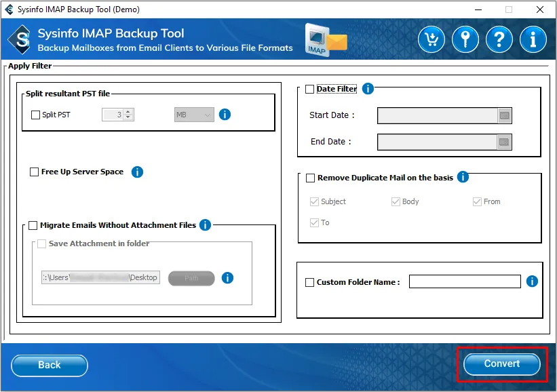Click info icon next to Split PST

(225, 115)
